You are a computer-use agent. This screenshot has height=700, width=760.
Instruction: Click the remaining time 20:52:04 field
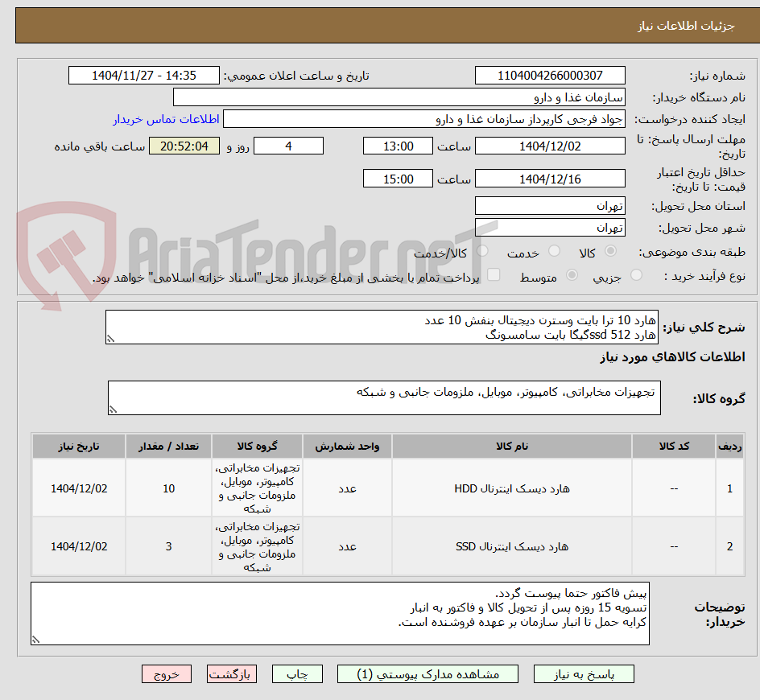184,146
